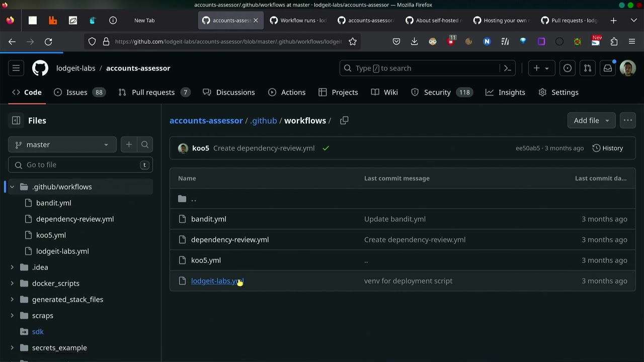Search this repository using sidebar magnifier
Viewport: 644px width, 362px height.
[145, 144]
